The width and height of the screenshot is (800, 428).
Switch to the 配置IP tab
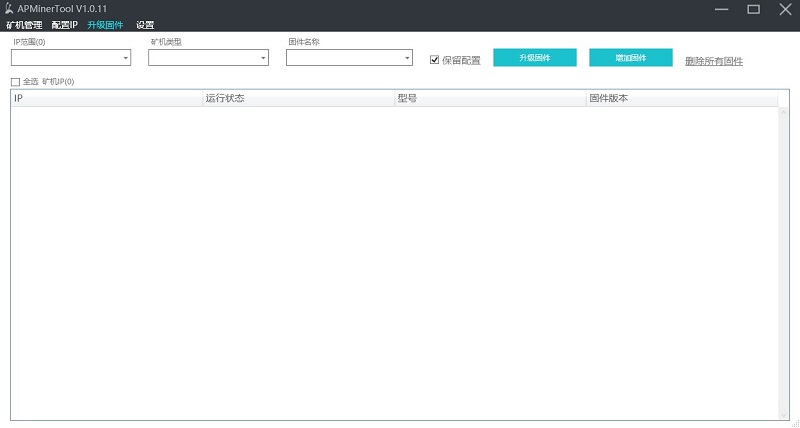click(x=64, y=25)
